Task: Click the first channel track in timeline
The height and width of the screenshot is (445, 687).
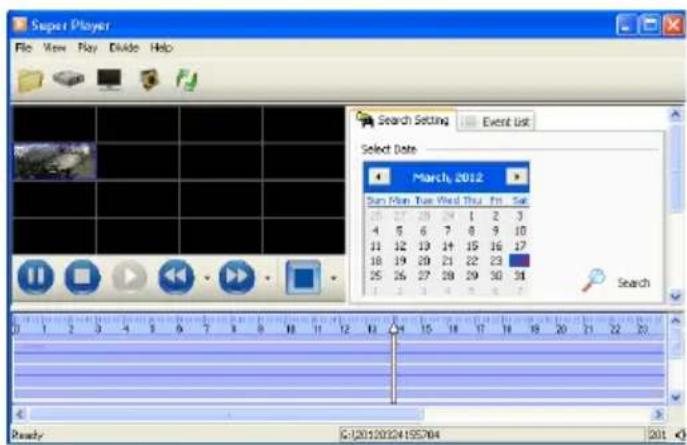Action: pos(339,348)
